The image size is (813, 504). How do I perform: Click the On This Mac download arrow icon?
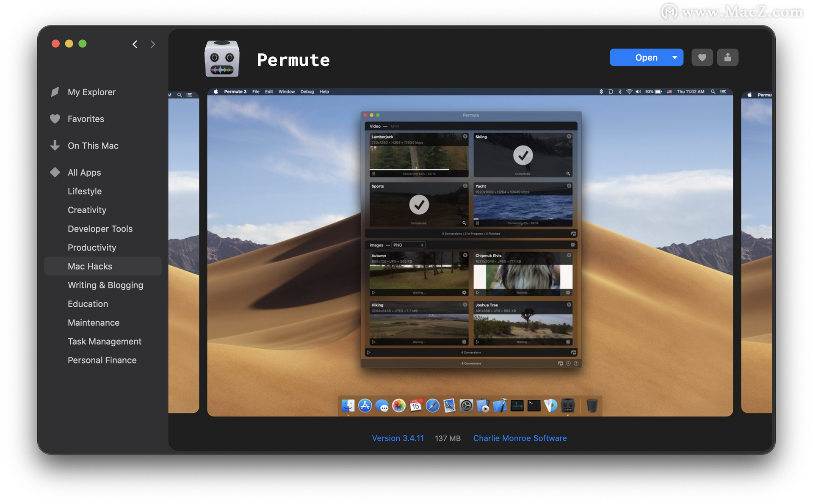pos(55,146)
